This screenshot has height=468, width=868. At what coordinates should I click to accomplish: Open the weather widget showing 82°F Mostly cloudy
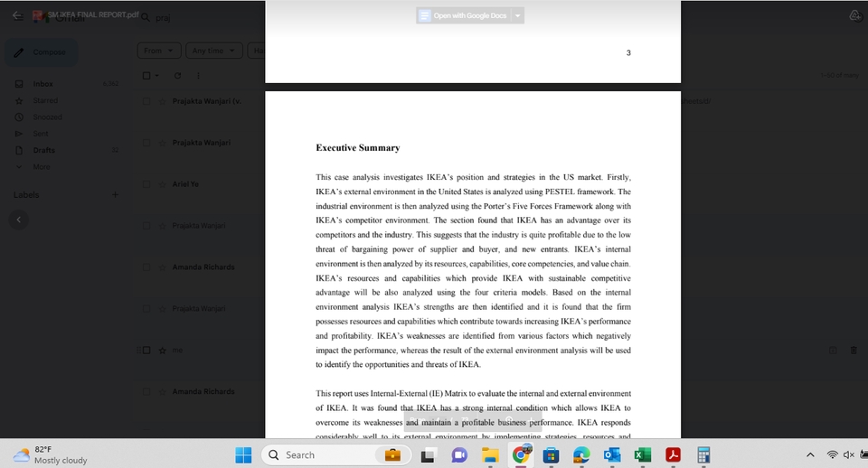click(x=51, y=454)
